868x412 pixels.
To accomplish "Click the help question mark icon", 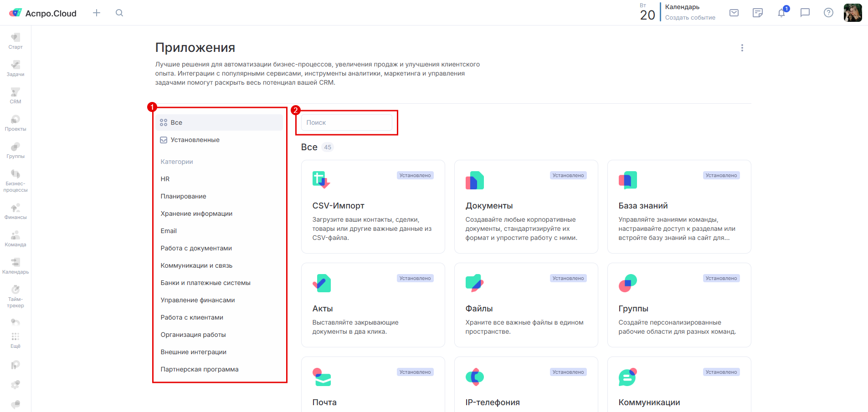I will pyautogui.click(x=828, y=13).
